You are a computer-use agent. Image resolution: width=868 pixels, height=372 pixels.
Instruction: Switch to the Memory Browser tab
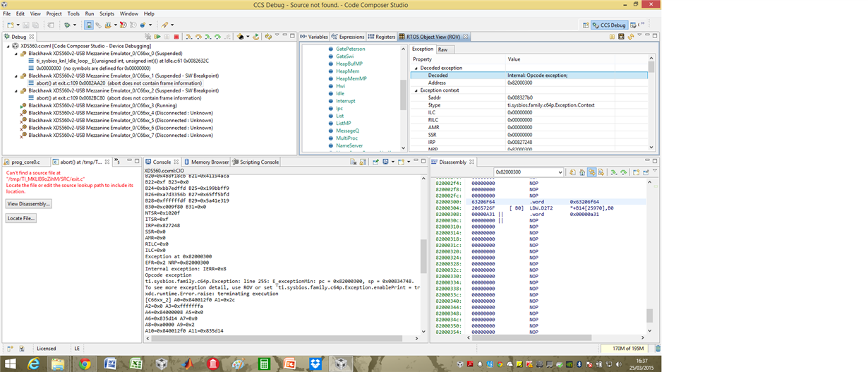(x=205, y=162)
